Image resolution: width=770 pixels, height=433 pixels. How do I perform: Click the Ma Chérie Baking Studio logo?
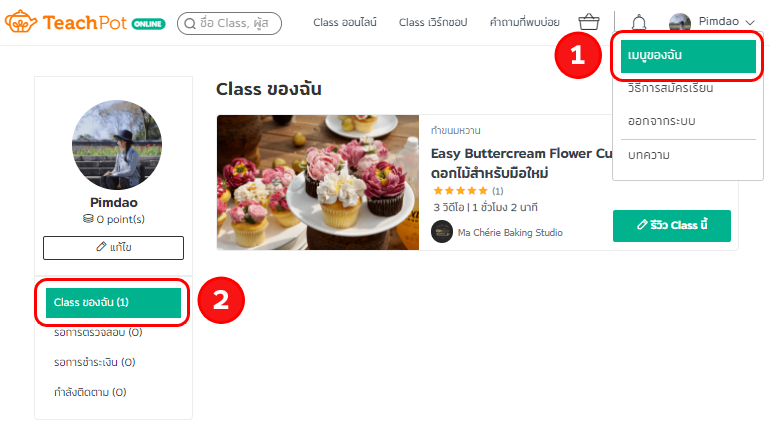coord(441,232)
